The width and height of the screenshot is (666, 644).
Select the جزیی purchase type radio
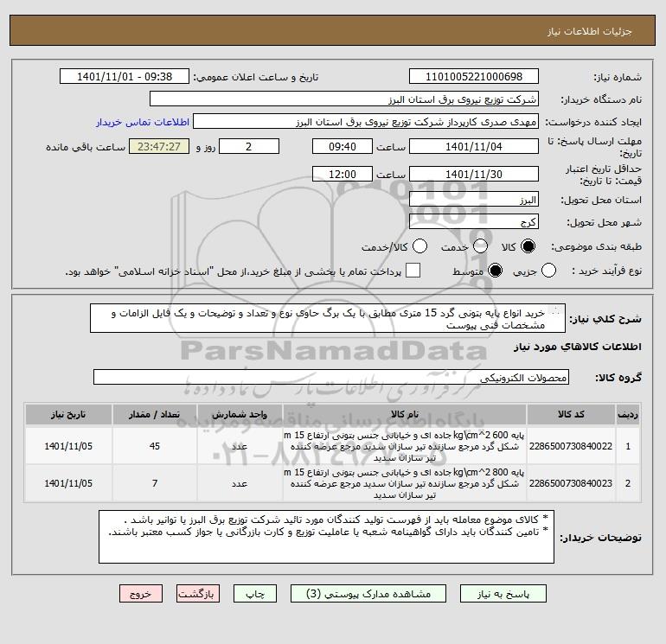click(x=548, y=271)
